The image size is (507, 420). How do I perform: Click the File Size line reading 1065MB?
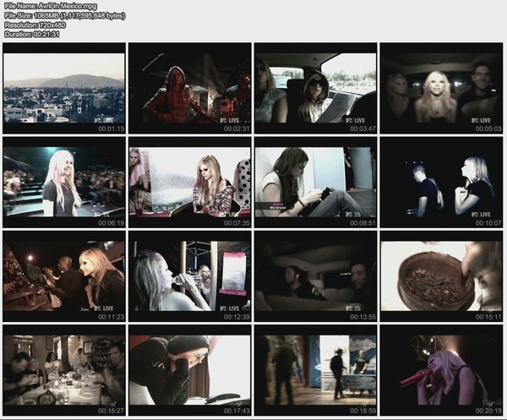pos(65,15)
